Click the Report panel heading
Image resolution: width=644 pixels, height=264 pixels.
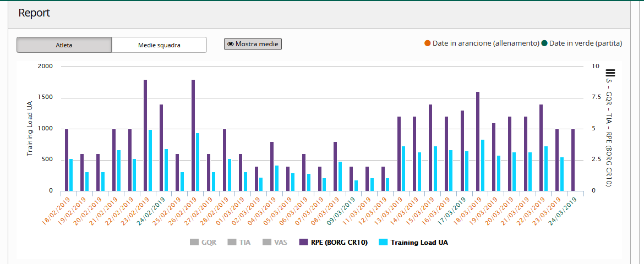coord(34,13)
